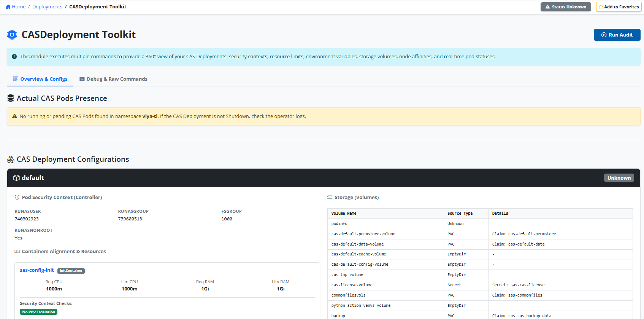This screenshot has width=644, height=319.
Task: Select FSGROUP value 1000
Action: point(227,219)
